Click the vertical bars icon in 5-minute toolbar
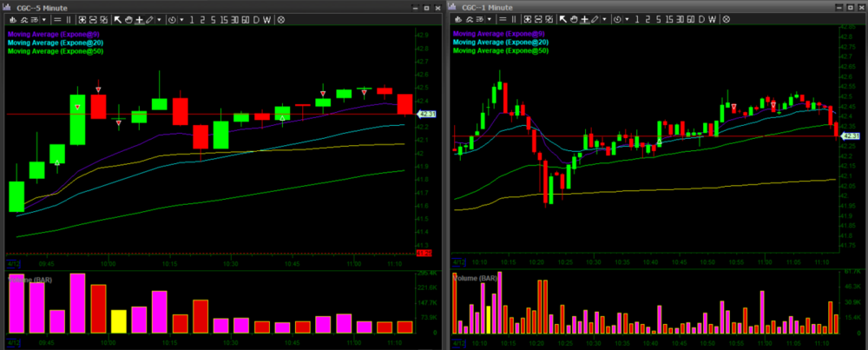Viewport: 868px width, 350px height. [70, 19]
